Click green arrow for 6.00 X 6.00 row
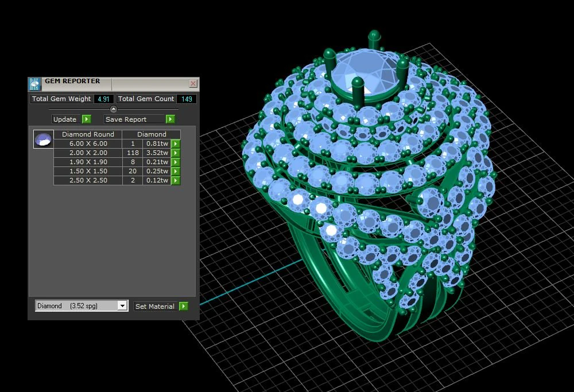This screenshot has width=574, height=392. click(176, 144)
